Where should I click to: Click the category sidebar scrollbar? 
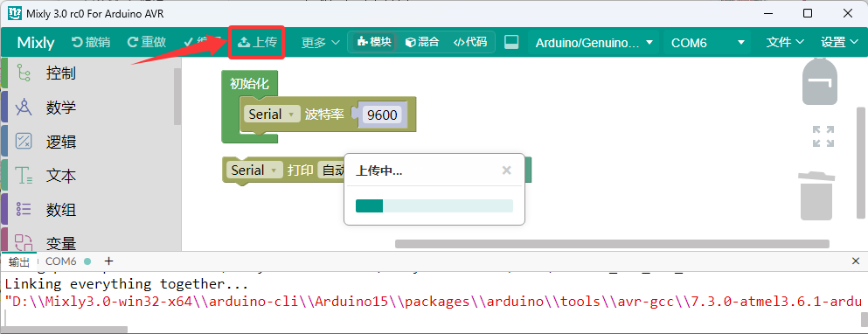(x=177, y=96)
